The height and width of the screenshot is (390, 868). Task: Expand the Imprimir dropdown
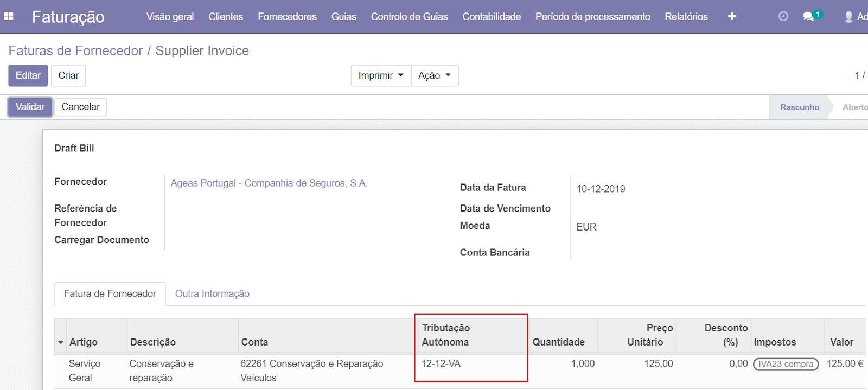pyautogui.click(x=380, y=75)
